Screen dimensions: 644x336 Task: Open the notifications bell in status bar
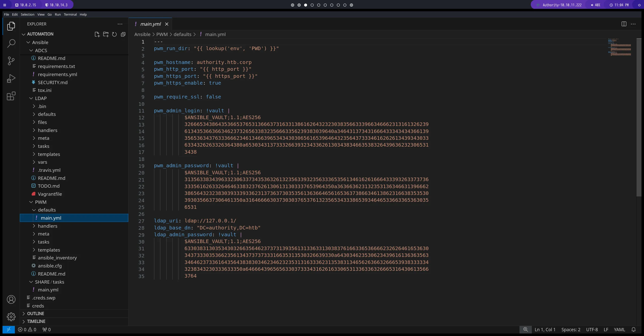tap(634, 329)
